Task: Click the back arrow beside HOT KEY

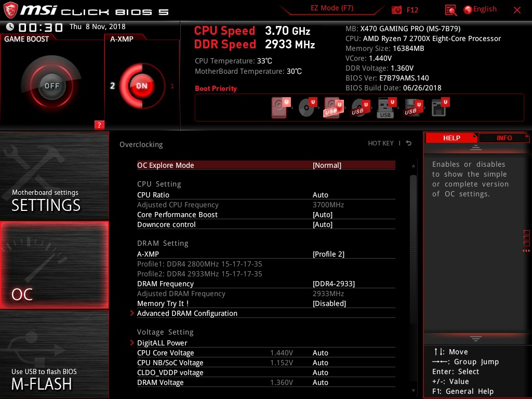Action: (408, 143)
